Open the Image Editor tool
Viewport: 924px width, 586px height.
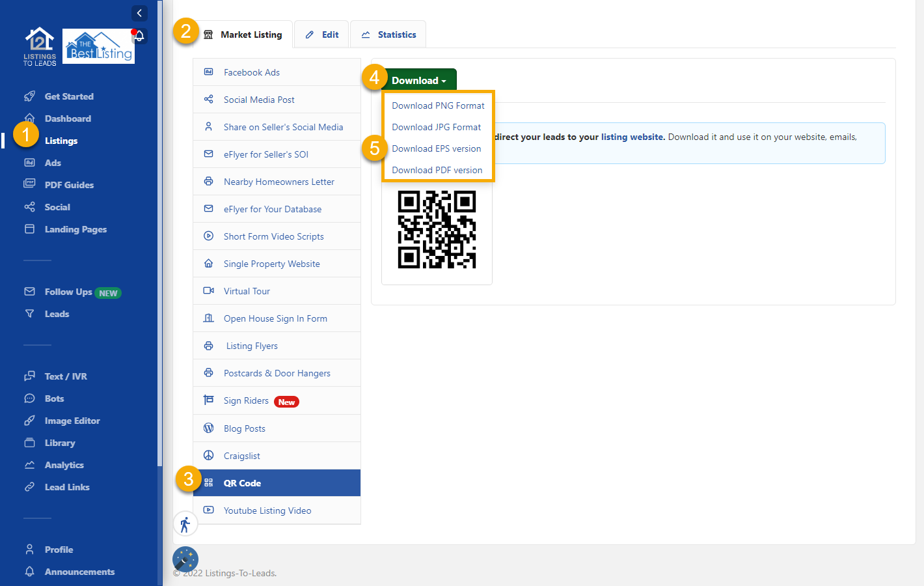click(71, 421)
